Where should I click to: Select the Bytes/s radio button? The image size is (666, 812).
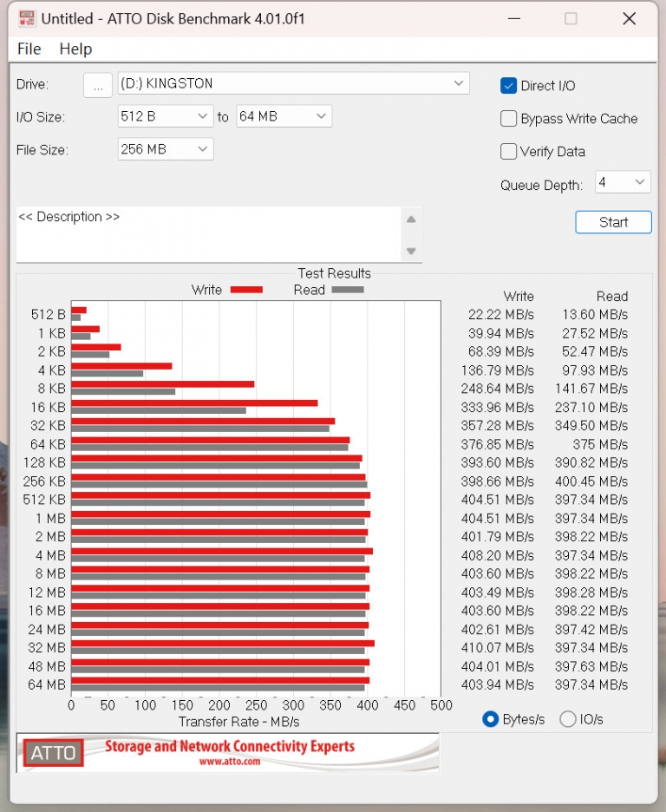490,719
